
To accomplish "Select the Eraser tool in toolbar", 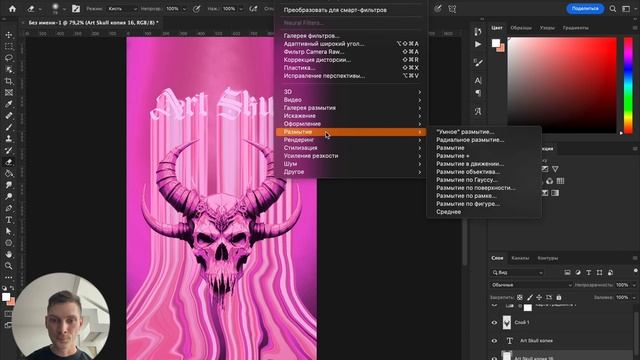I will 9,162.
